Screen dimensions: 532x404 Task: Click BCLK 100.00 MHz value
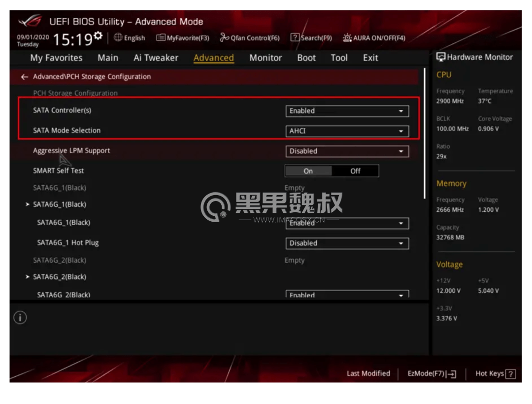pos(452,129)
